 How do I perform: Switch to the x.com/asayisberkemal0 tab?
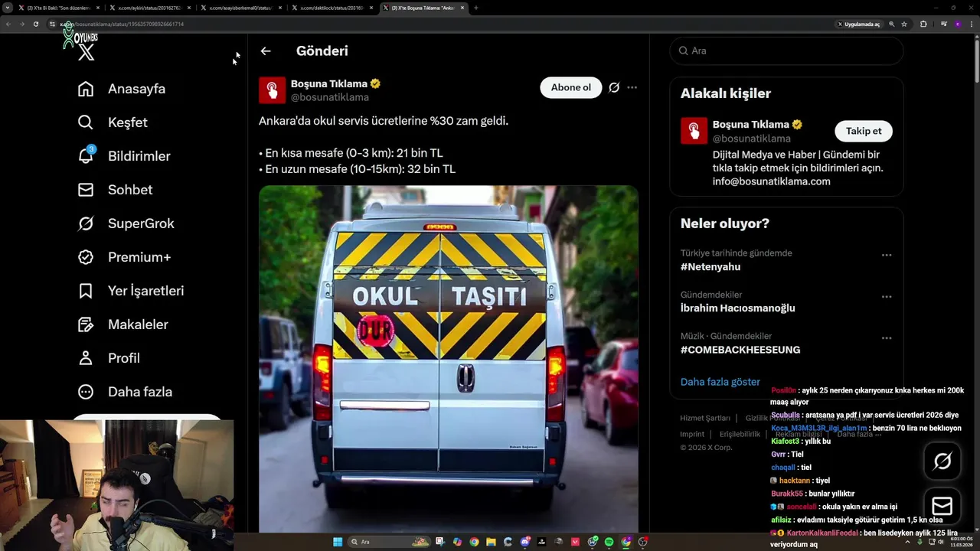[x=240, y=8]
